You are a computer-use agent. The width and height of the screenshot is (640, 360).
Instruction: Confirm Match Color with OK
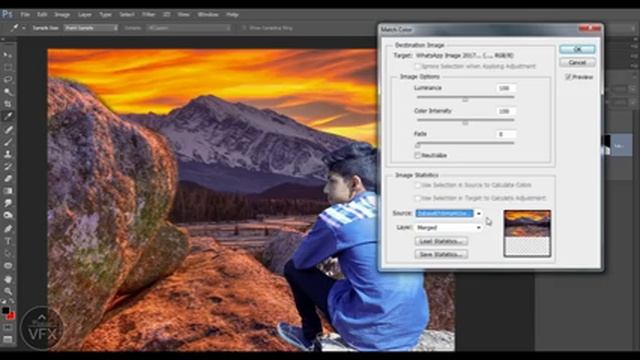click(x=577, y=49)
